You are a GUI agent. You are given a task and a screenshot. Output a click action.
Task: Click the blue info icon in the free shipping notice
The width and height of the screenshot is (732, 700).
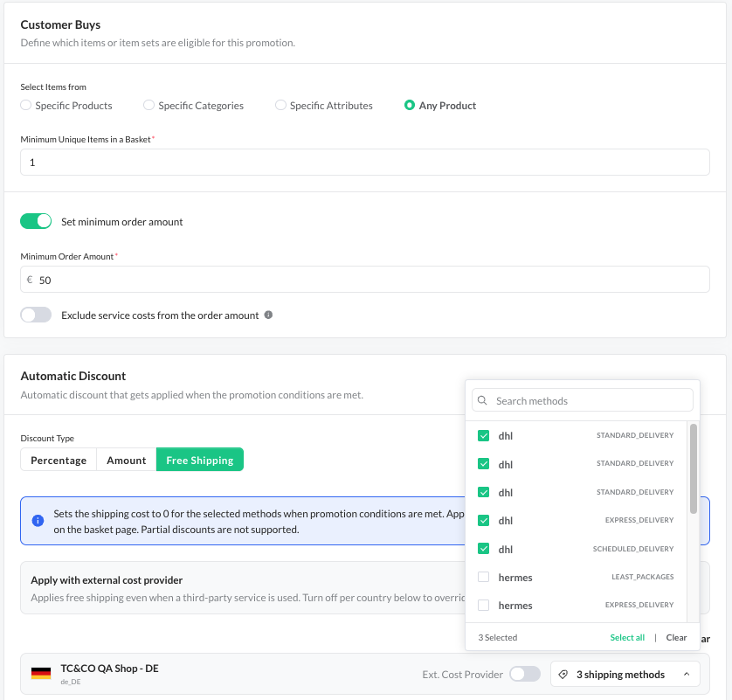(x=38, y=521)
